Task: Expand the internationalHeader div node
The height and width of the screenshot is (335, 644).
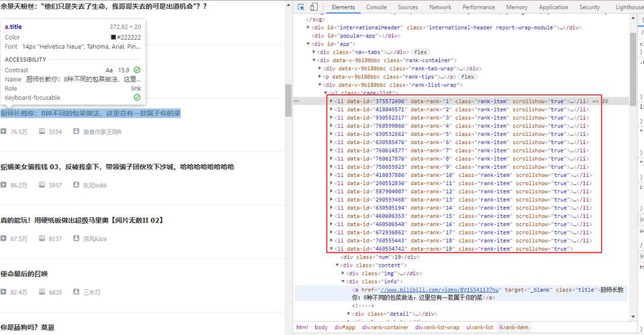Action: click(309, 27)
